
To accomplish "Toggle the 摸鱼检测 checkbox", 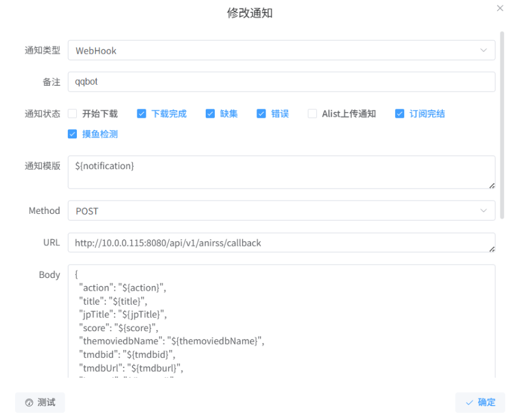I will click(x=72, y=134).
